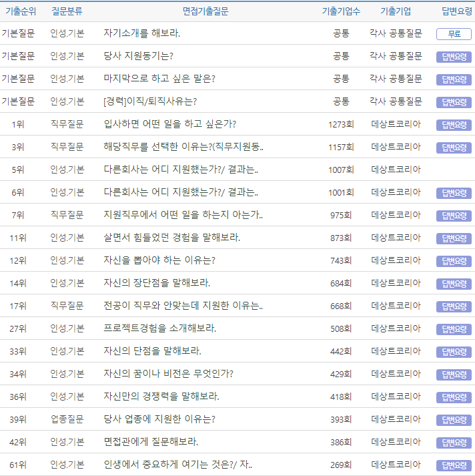Open question 전공이 직무와 안맞는데 지원한 이유는
This screenshot has width=475, height=476.
[183, 306]
